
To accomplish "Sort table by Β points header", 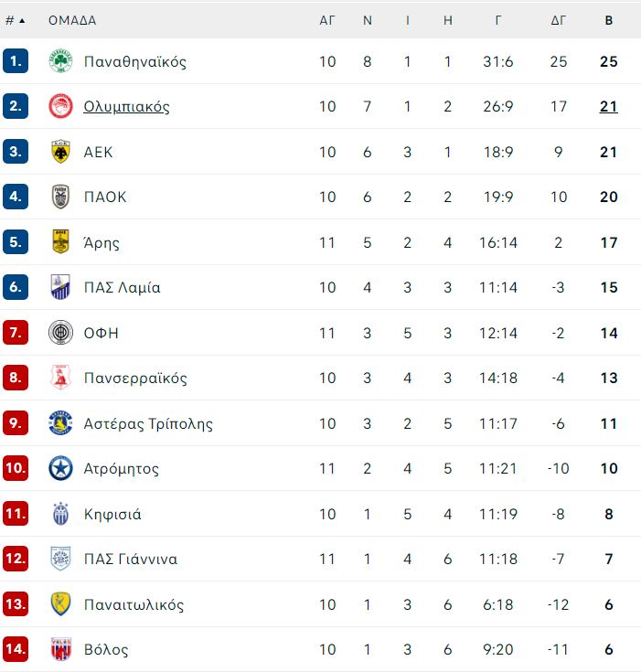I will [609, 20].
